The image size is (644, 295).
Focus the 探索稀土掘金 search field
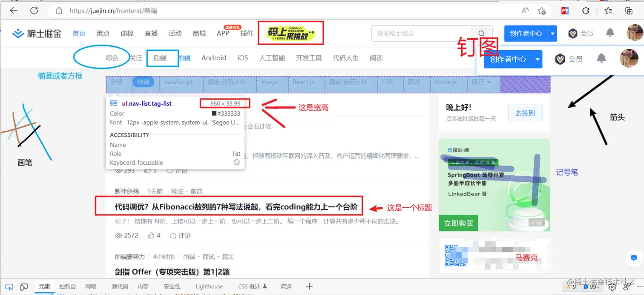(422, 33)
